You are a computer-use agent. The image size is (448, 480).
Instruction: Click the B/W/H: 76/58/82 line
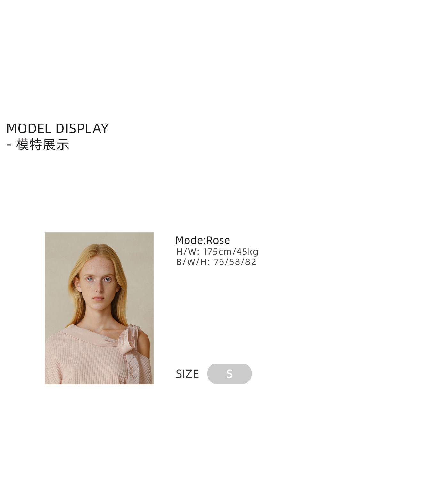pos(216,262)
